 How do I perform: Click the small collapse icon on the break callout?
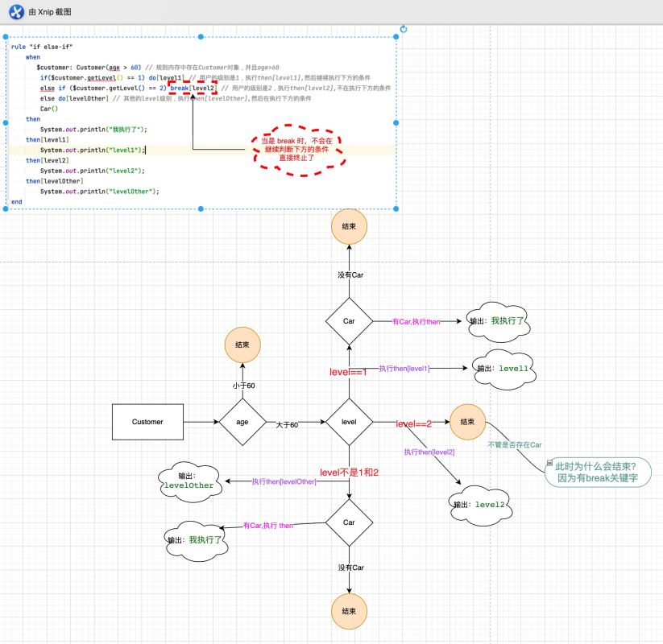[549, 463]
